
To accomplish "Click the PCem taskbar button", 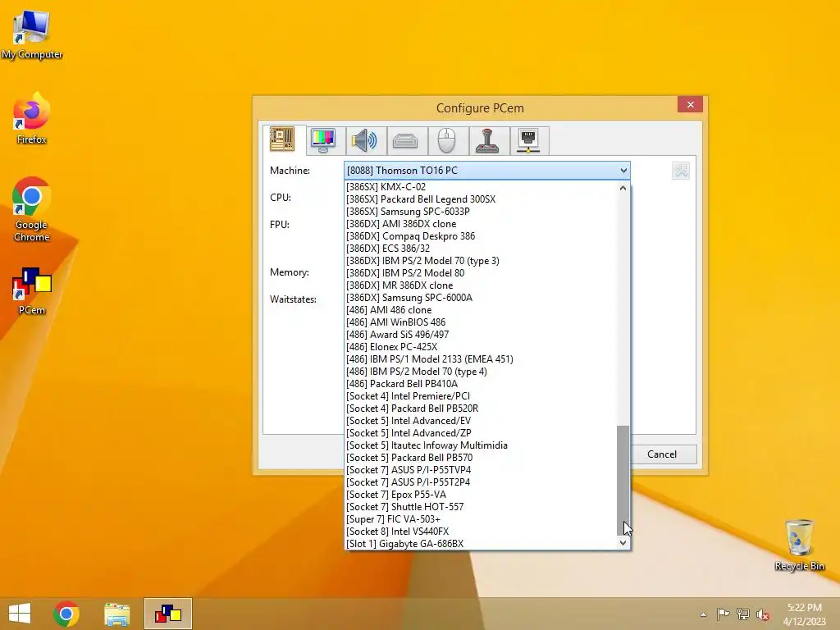I will point(168,614).
